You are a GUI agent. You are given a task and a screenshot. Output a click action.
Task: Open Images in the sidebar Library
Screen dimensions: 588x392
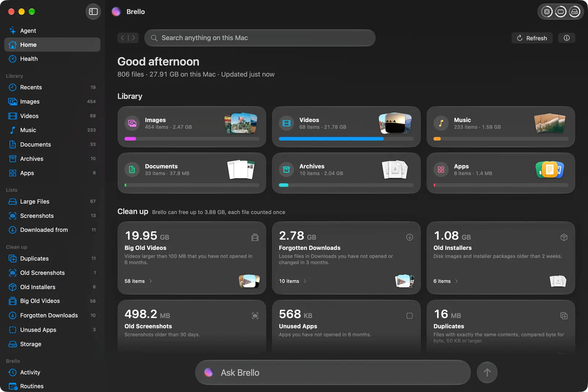pos(52,102)
